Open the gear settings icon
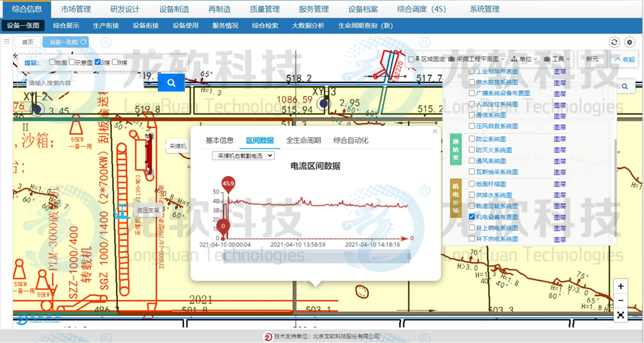This screenshot has width=644, height=343. [x=629, y=42]
